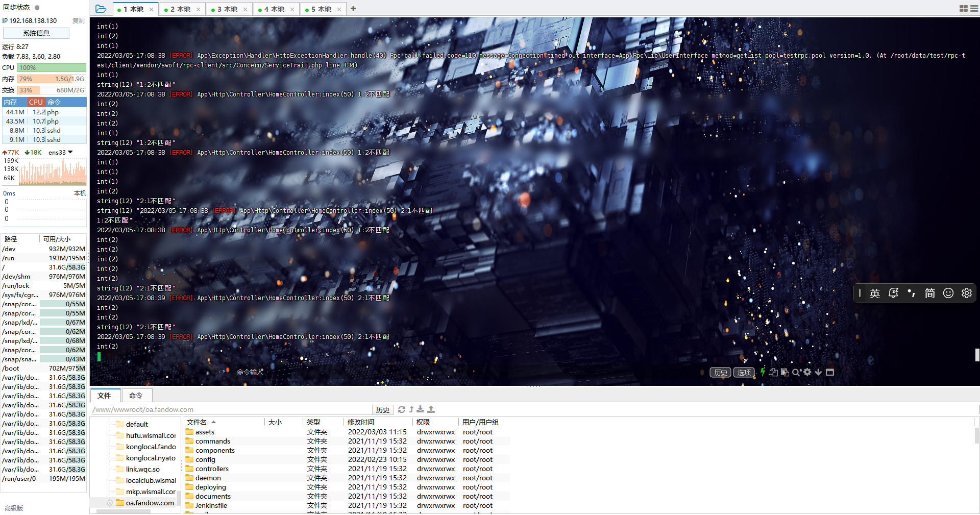The height and width of the screenshot is (515, 980).
Task: Open the IME emoji smiley icon
Action: [948, 293]
